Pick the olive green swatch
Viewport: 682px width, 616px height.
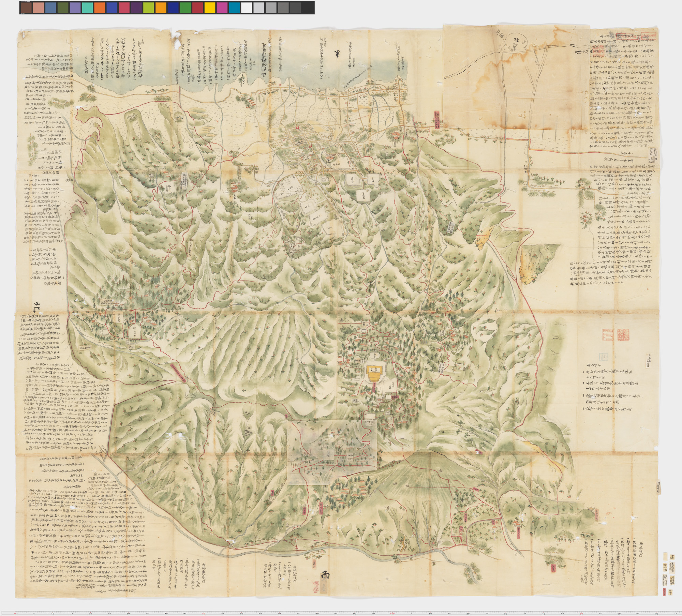pyautogui.click(x=62, y=7)
